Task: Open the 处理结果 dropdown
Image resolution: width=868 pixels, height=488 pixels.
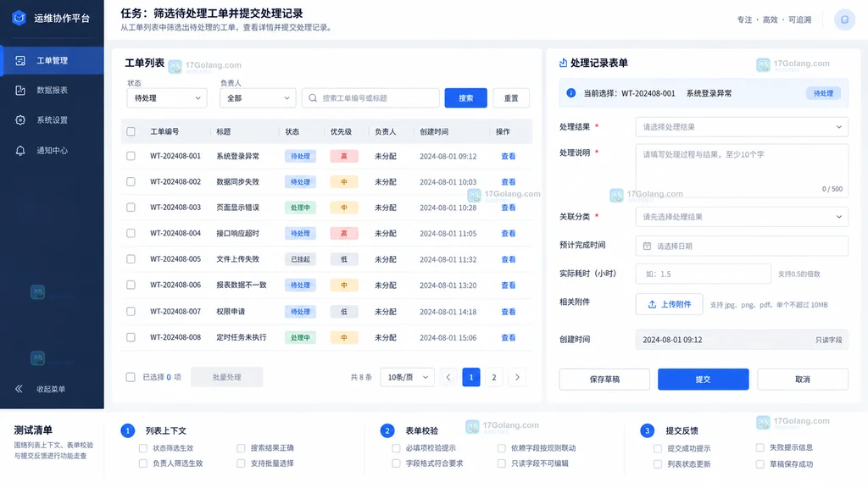Action: pos(741,127)
